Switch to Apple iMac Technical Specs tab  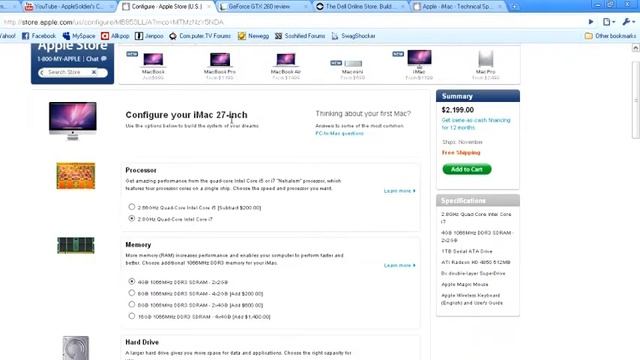coord(458,7)
